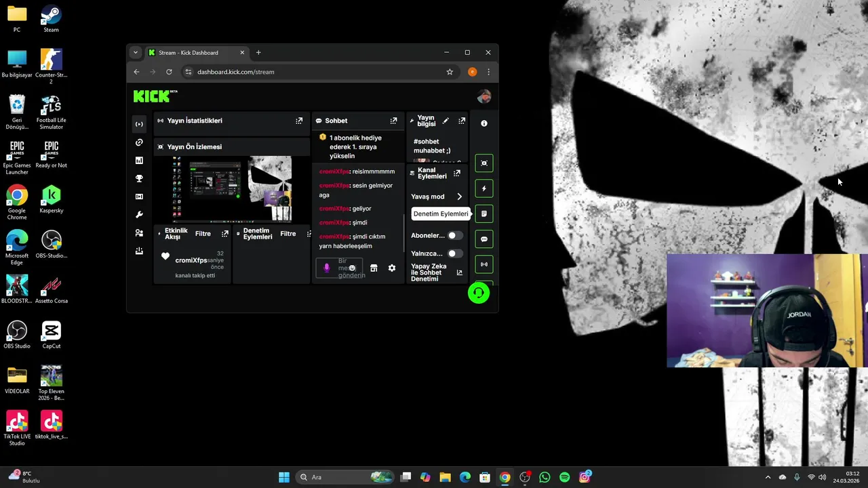Pop out the Yayın İstatistikleri panel
868x488 pixels.
(x=299, y=121)
